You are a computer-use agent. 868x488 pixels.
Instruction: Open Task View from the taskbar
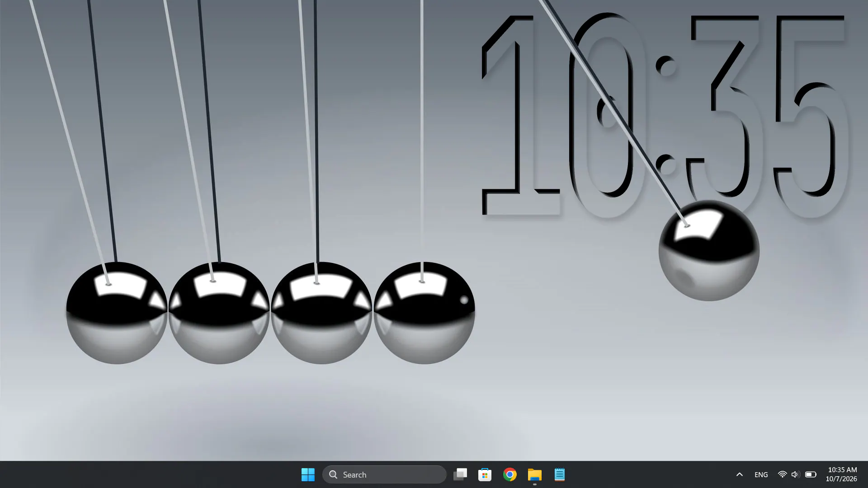[x=460, y=474]
